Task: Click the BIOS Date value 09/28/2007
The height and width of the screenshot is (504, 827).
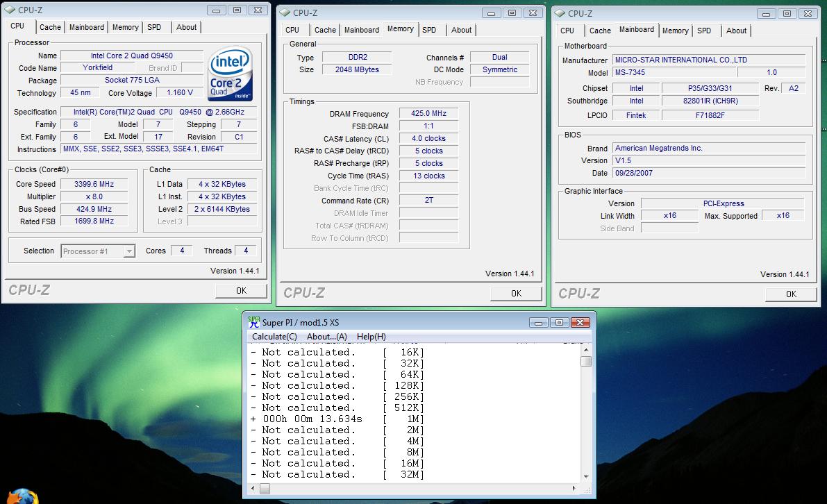Action: pyautogui.click(x=709, y=173)
